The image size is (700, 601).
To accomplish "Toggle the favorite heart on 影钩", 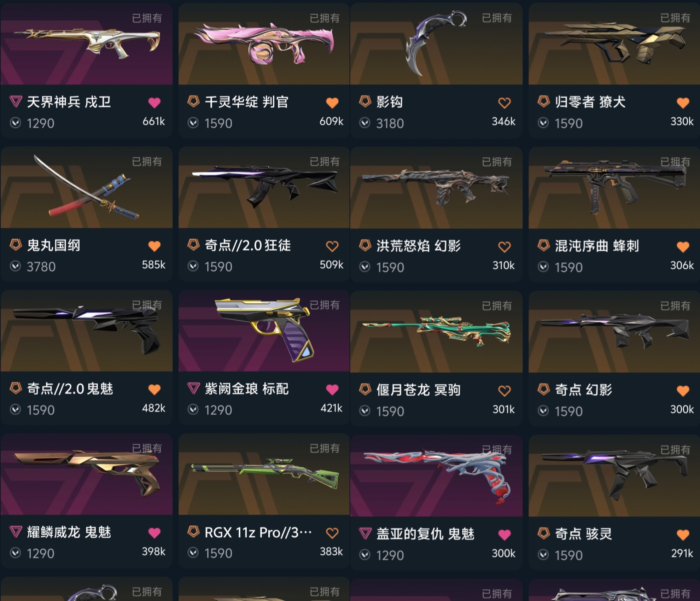I will [504, 103].
